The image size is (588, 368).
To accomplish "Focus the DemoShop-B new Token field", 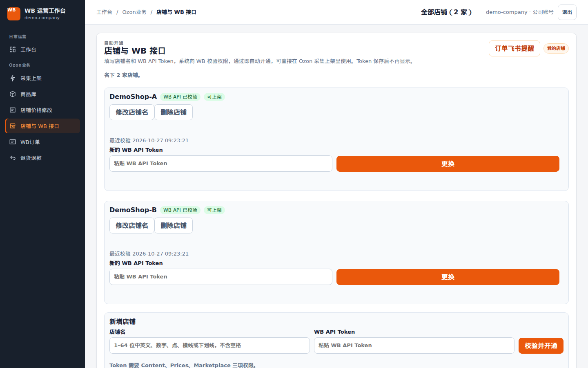I will [x=221, y=277].
